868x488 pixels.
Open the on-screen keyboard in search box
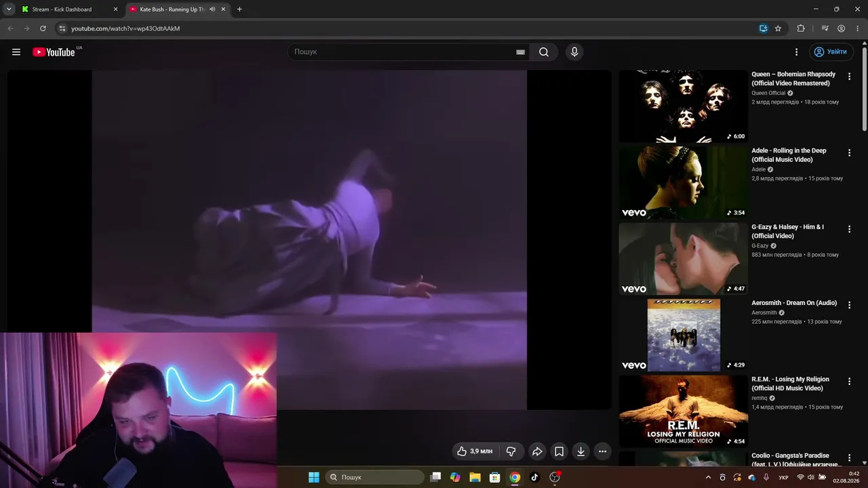click(520, 52)
